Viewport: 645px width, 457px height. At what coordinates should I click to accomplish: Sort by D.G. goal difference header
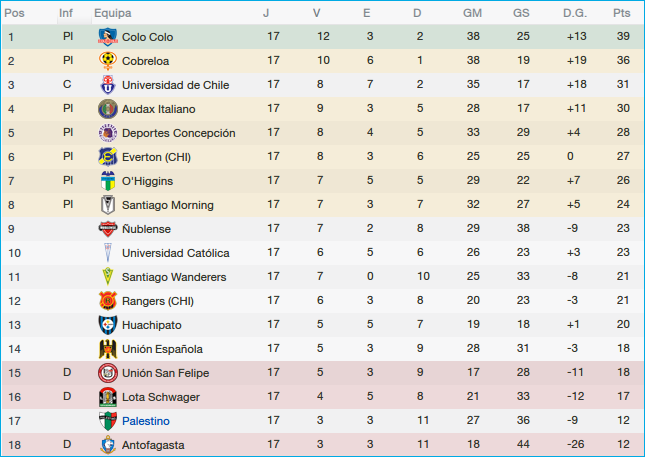pos(575,13)
